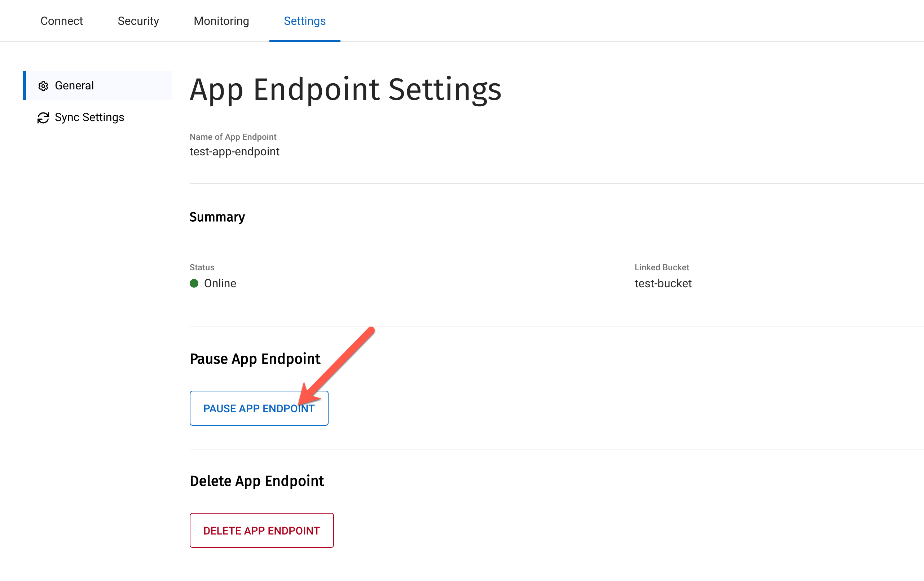924x581 pixels.
Task: Click the Pause App Endpoint section title
Action: [255, 359]
